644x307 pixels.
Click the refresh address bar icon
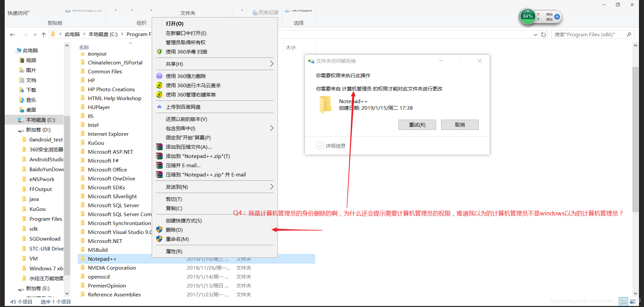coord(543,35)
